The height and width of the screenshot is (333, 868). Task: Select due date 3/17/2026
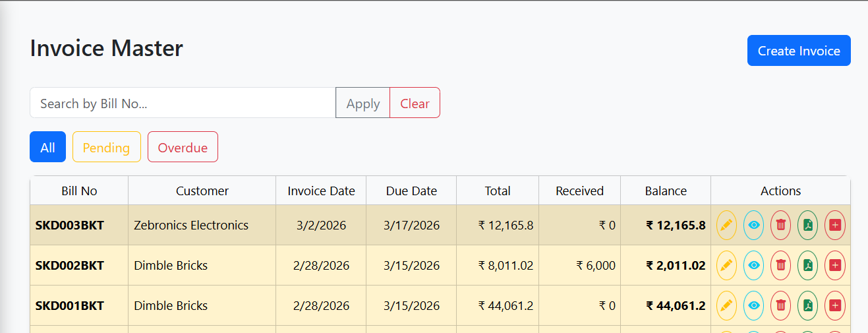coord(411,225)
